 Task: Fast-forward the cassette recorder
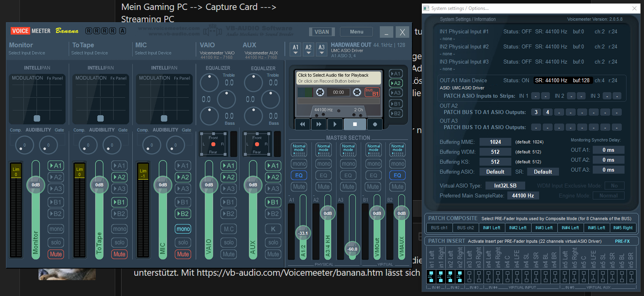(x=319, y=124)
